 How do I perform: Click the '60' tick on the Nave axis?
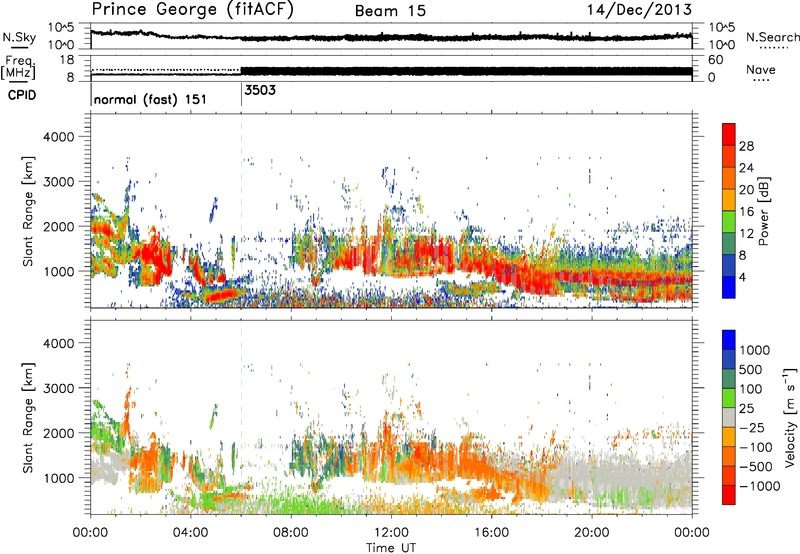point(716,60)
